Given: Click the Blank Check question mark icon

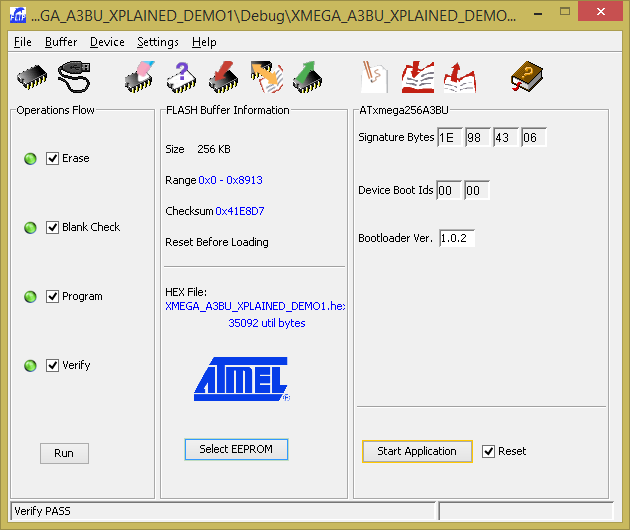Looking at the screenshot, I should click(180, 76).
